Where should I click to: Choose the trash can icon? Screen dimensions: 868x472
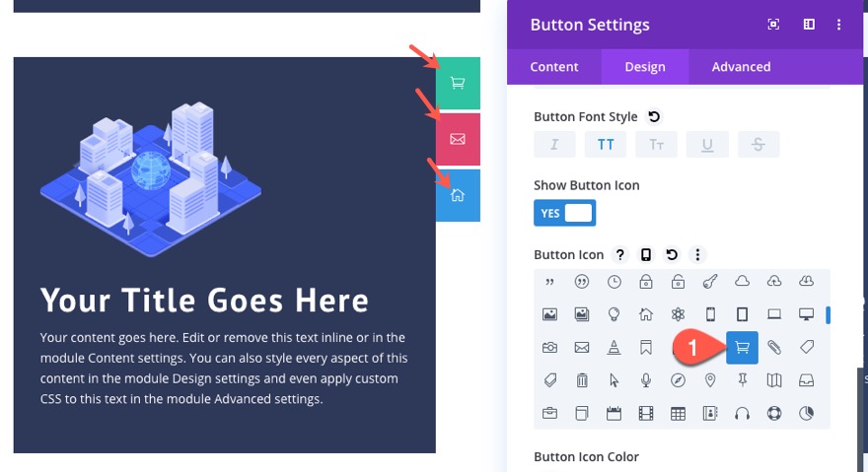[x=582, y=380]
